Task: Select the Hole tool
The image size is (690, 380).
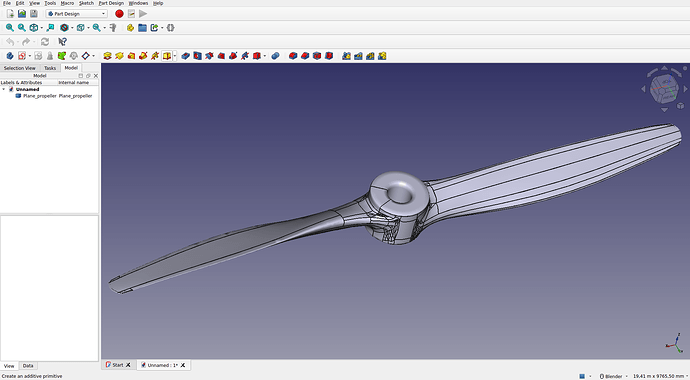Action: [198, 56]
